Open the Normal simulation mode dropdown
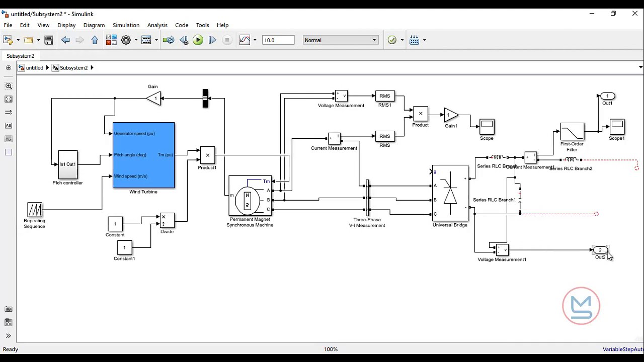Screen dimensions: 644x362 (x=341, y=40)
